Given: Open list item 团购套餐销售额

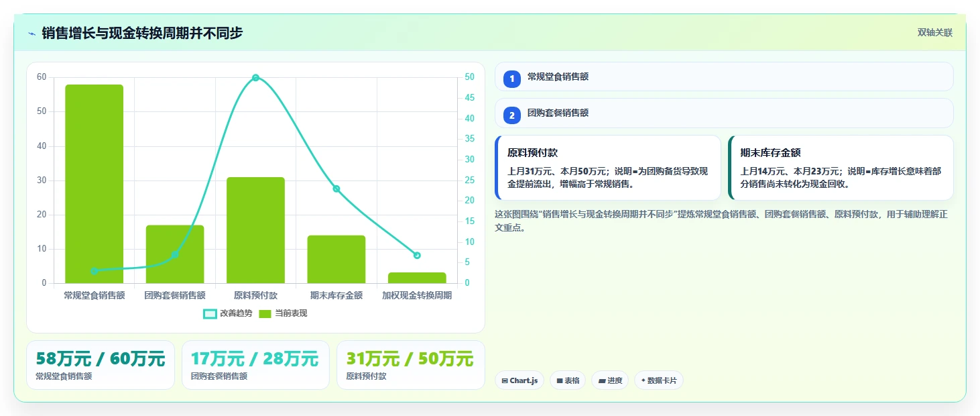Looking at the screenshot, I should 724,113.
